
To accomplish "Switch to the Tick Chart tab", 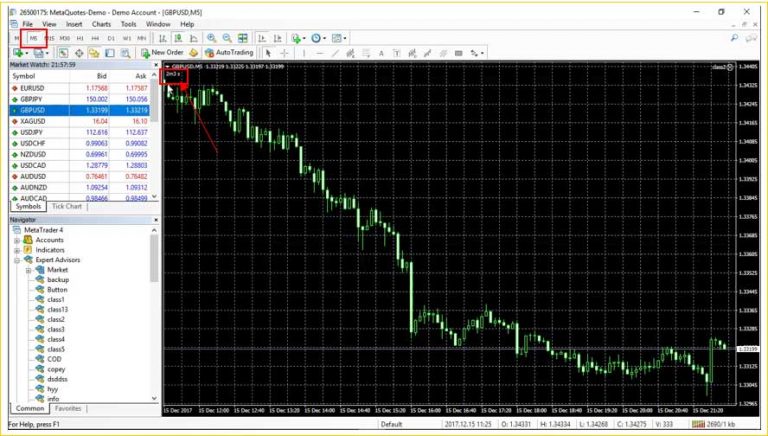I will pos(67,206).
